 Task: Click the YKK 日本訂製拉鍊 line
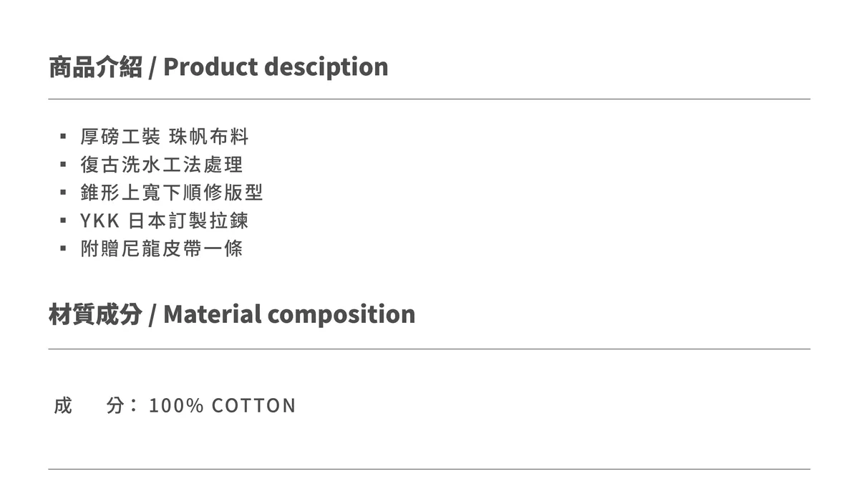[165, 220]
